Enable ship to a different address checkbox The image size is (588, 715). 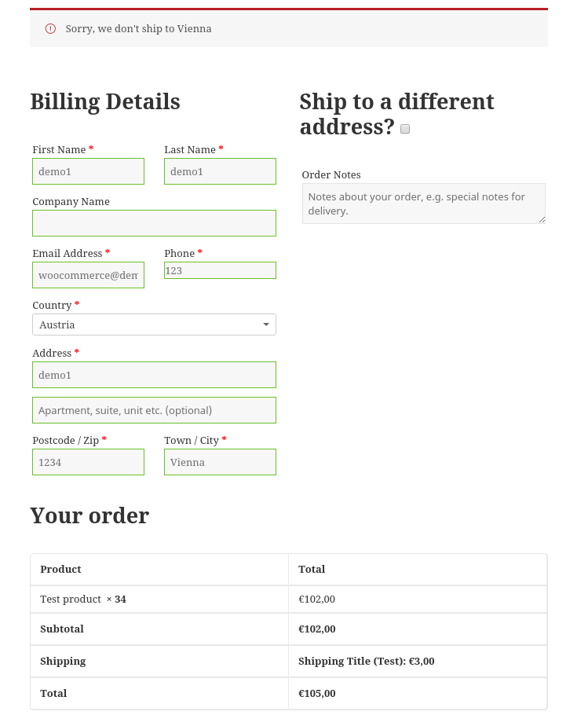(x=405, y=129)
